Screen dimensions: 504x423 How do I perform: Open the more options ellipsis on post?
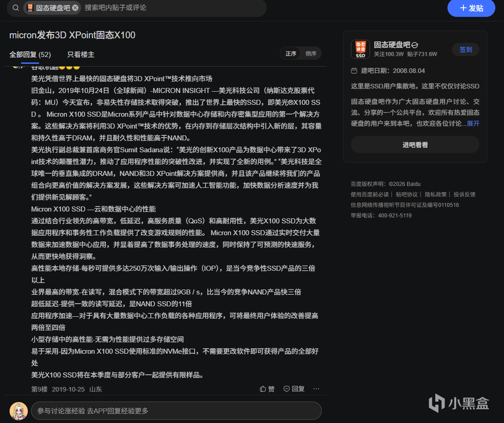[x=316, y=389]
